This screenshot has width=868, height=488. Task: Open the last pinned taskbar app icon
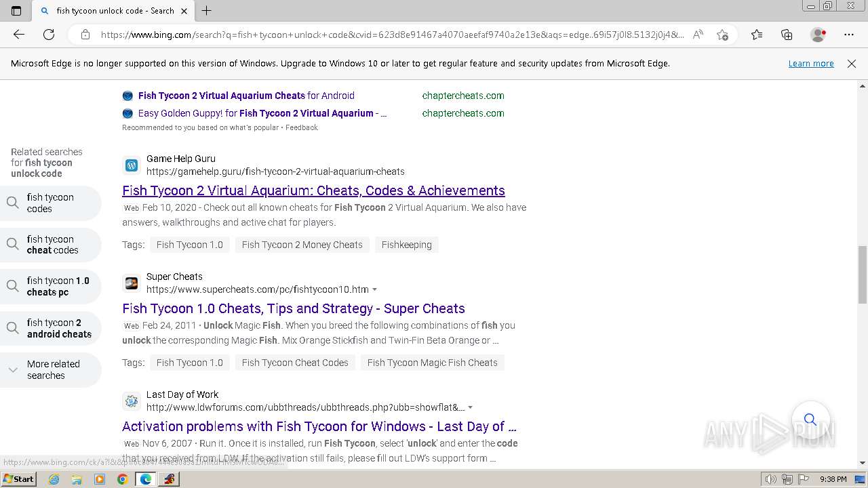coord(169,479)
